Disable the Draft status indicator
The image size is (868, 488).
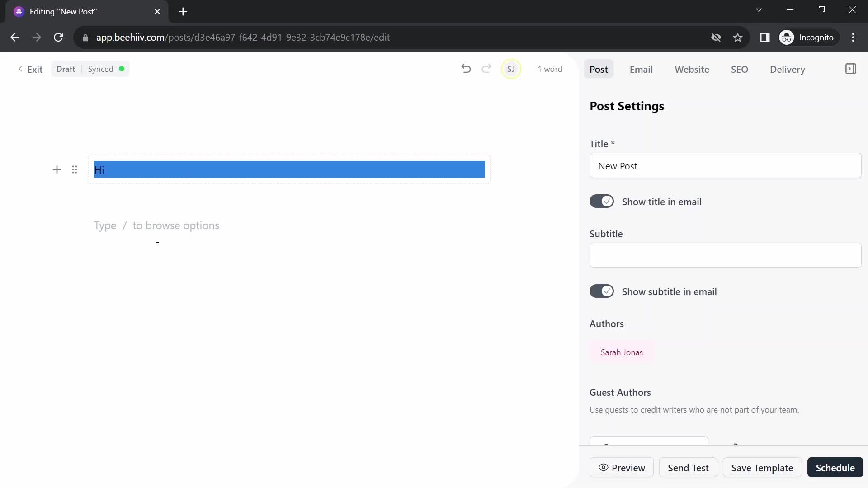tap(66, 69)
